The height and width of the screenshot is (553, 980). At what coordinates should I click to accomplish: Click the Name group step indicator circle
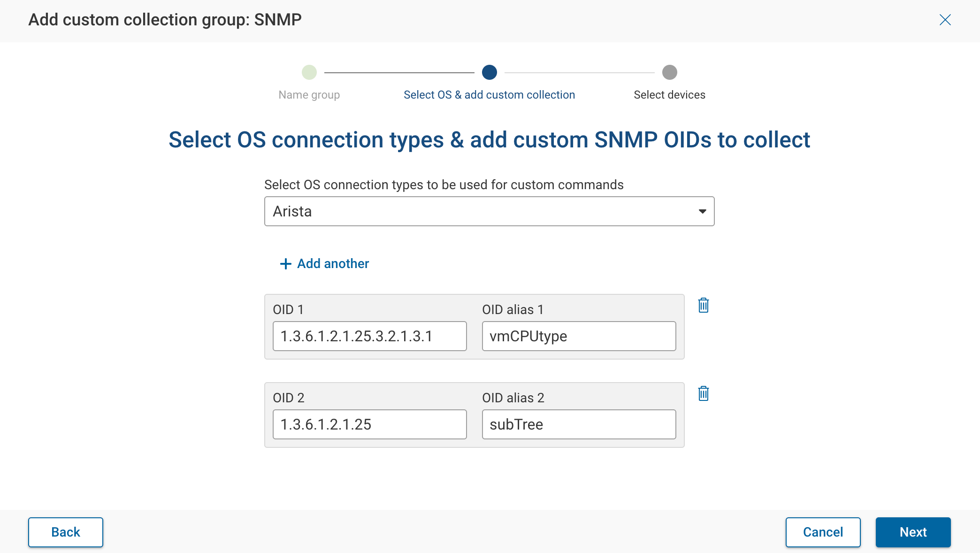(x=309, y=72)
